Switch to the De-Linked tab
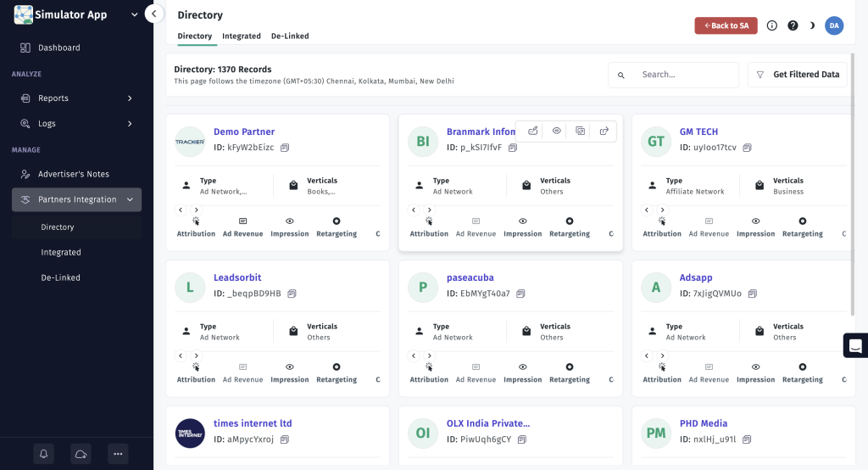 click(290, 36)
